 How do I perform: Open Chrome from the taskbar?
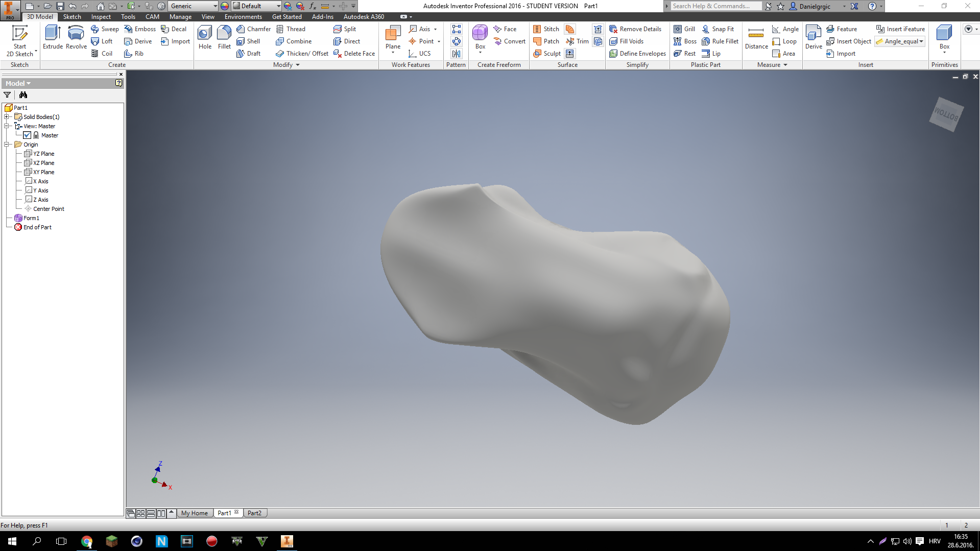point(87,541)
